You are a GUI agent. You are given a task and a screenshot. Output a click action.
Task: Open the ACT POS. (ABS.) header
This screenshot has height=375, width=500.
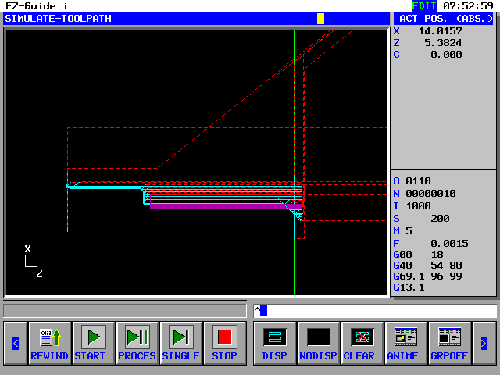[445, 19]
